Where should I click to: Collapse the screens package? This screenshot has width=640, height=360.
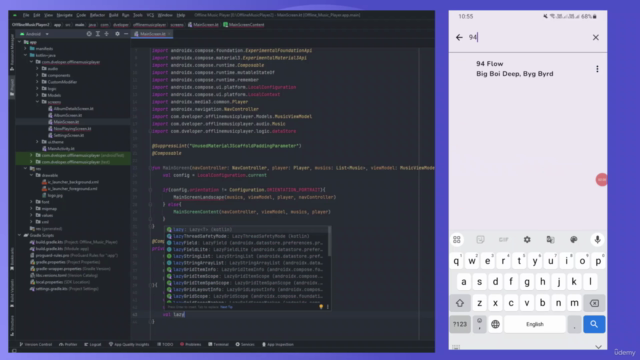37,102
